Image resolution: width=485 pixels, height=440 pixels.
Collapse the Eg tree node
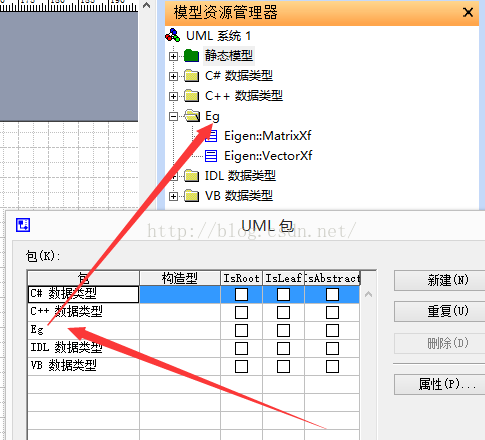[173, 116]
